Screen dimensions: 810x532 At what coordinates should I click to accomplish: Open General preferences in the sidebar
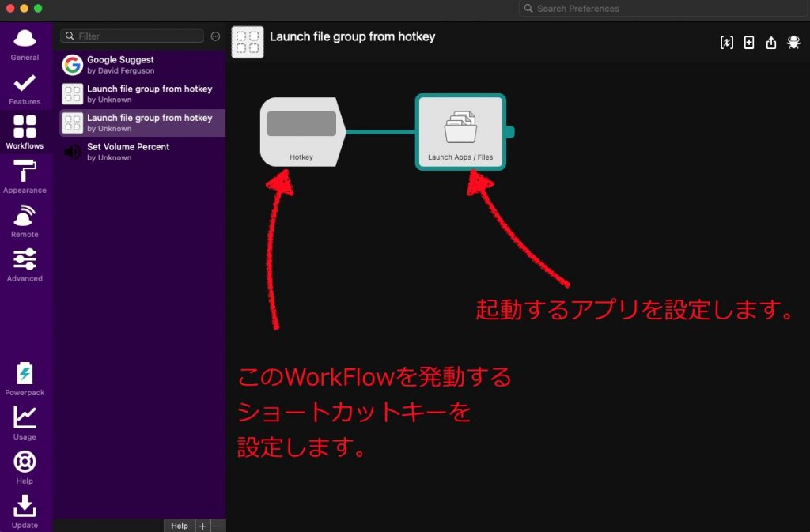pos(25,43)
